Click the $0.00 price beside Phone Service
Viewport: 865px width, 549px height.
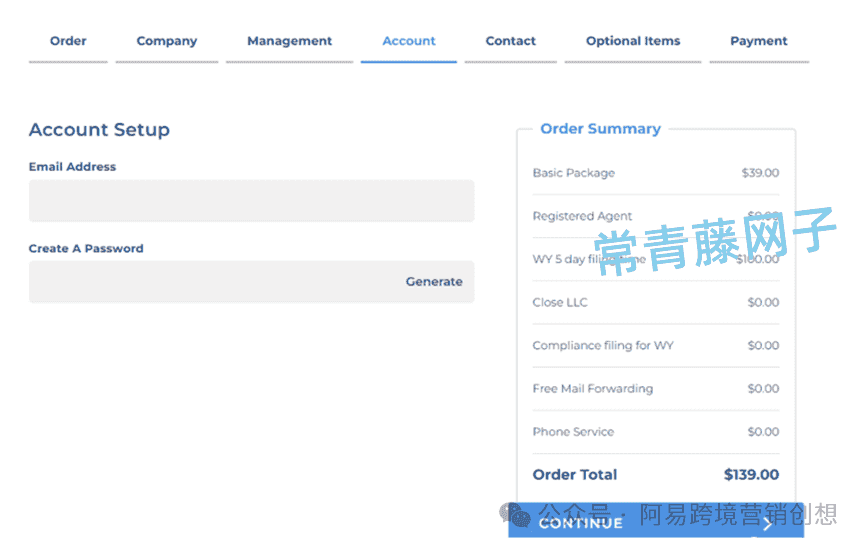click(763, 432)
